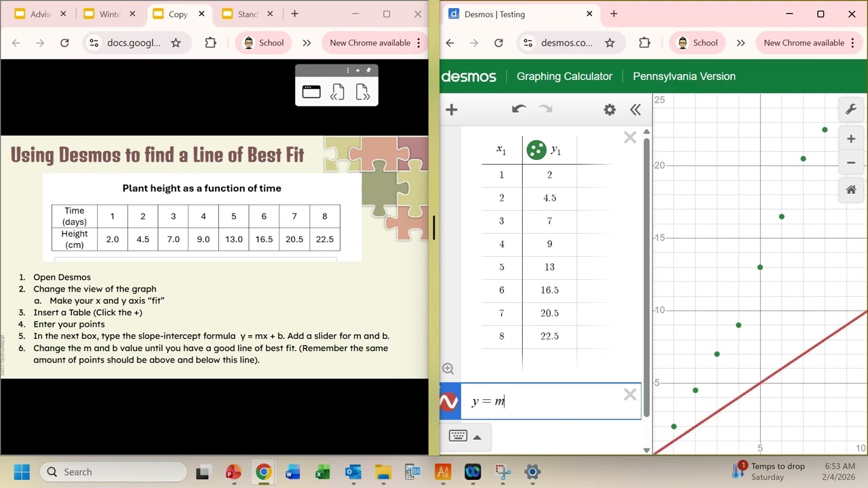Open the Graphing Calculator link
Viewport: 868px width, 488px height.
pyautogui.click(x=564, y=77)
